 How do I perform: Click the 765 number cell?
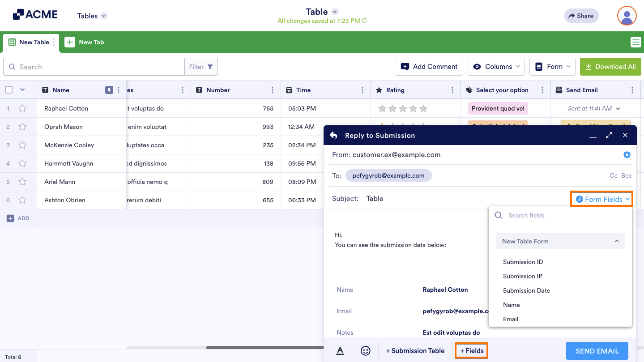pos(236,108)
